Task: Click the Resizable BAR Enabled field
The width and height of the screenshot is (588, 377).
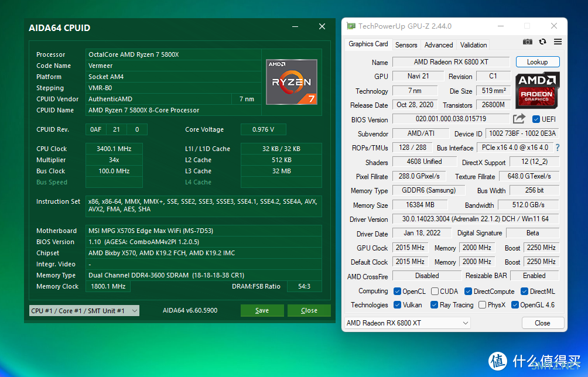Action: (x=534, y=276)
